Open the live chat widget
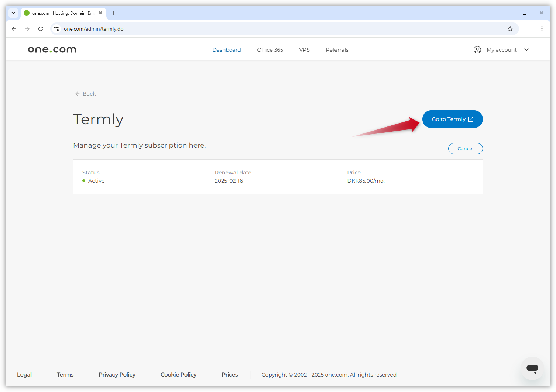The image size is (556, 392). coord(532,368)
